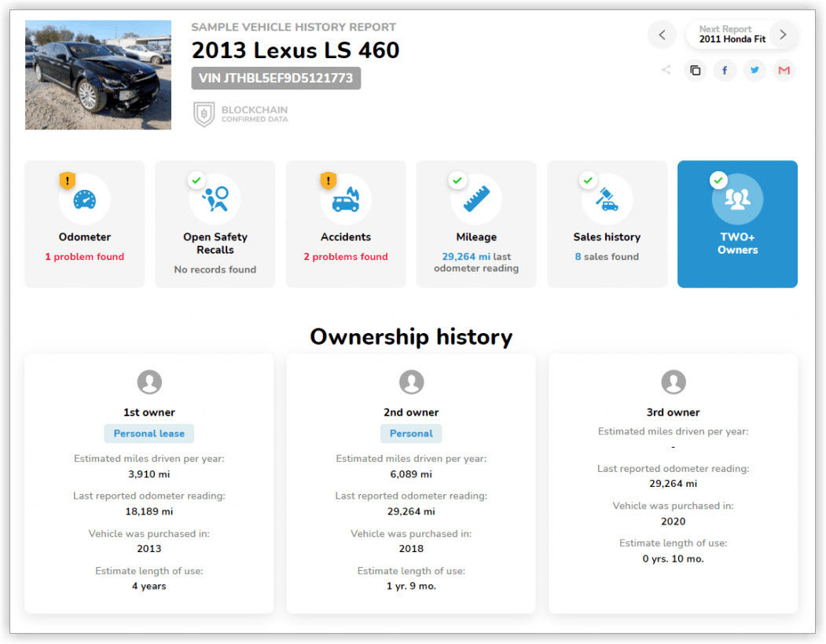Click the Personal tag on 2nd owner
Viewport: 826px width, 644px height.
point(411,434)
